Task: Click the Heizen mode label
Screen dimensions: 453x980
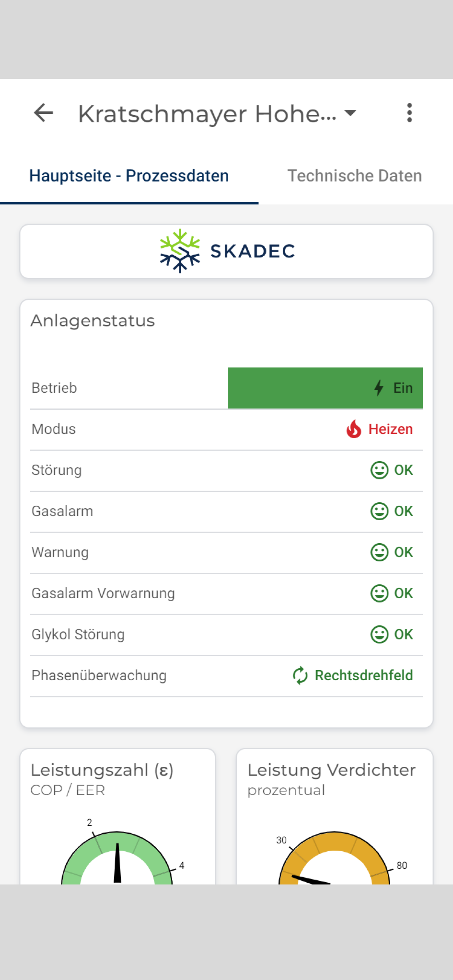Action: click(390, 429)
